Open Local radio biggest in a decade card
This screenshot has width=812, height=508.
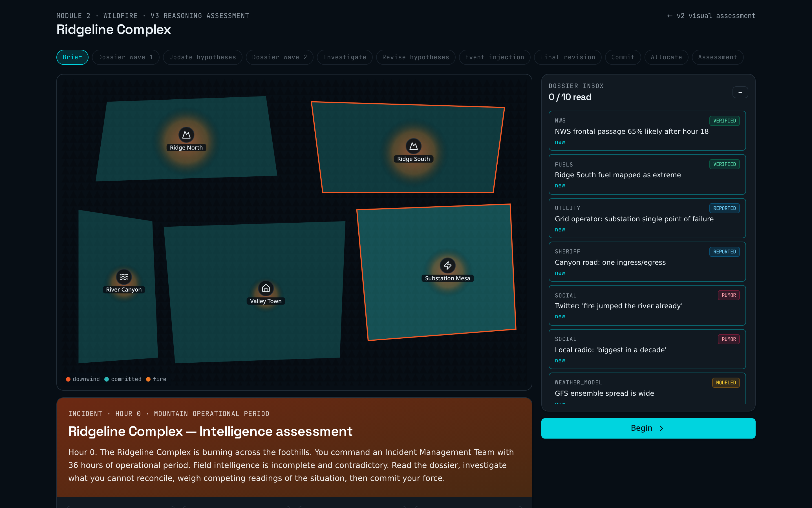[647, 349]
